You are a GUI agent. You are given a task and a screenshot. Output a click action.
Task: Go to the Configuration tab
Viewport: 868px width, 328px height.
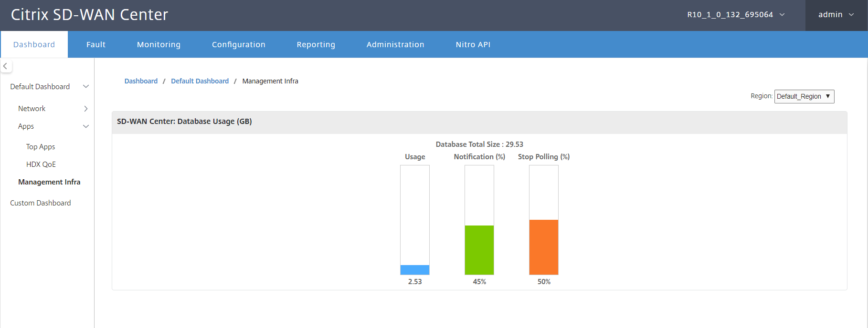click(239, 44)
